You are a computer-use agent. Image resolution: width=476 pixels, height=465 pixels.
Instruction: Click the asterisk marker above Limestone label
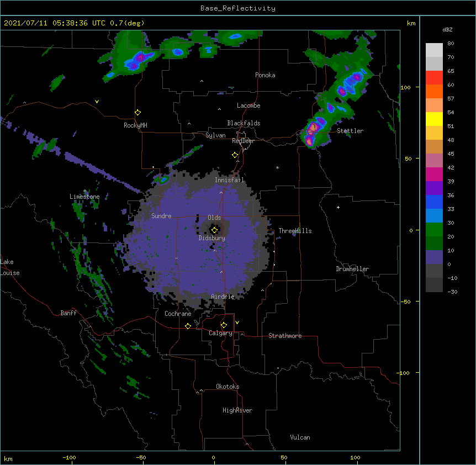pyautogui.click(x=84, y=191)
